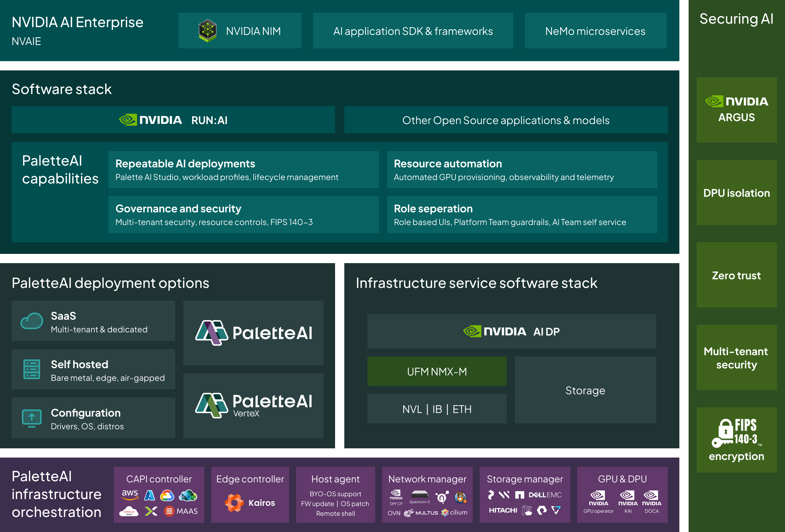Screen dimensions: 785x532
Task: Click the Self hosted server icon
Action: click(x=32, y=369)
